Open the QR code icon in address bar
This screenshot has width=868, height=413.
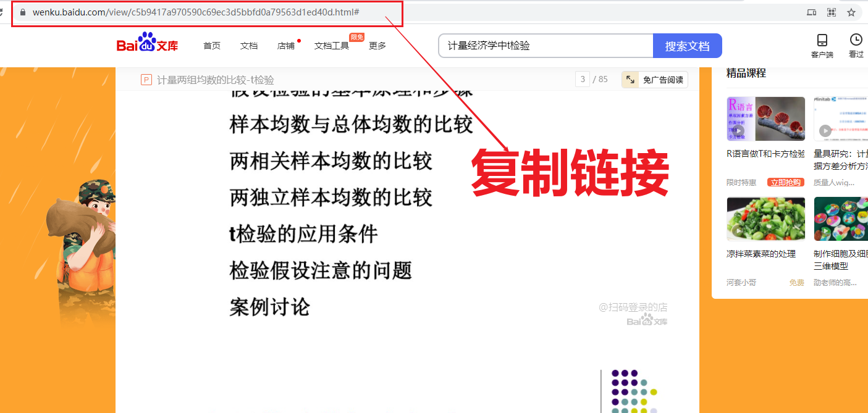click(832, 12)
